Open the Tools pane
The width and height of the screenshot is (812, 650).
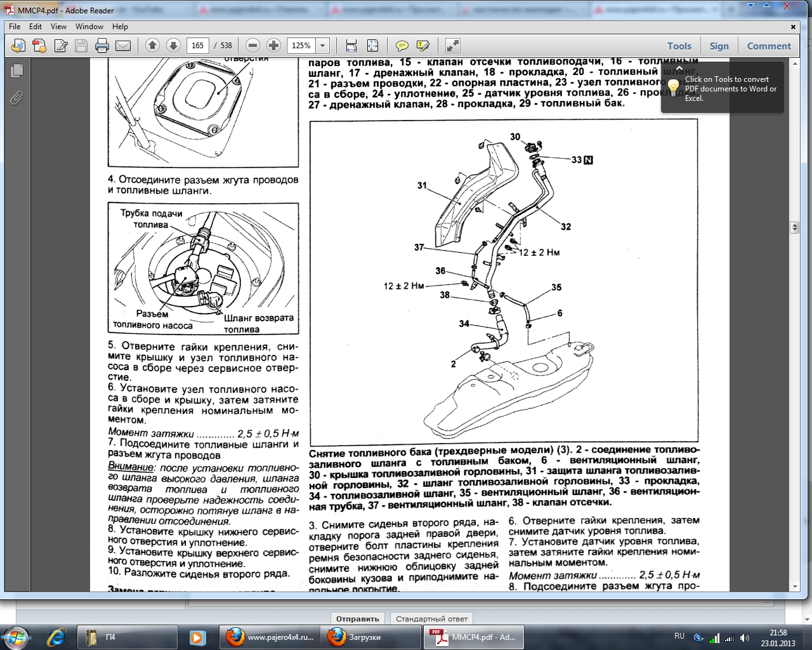tap(679, 46)
